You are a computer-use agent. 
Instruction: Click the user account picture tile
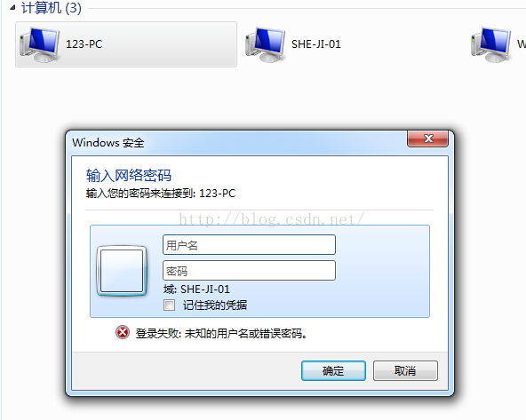tap(122, 271)
